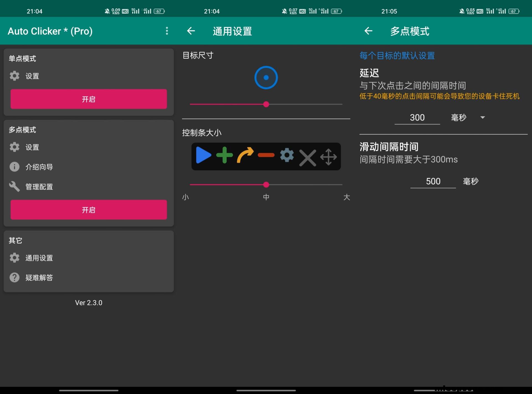Open 通用设置 under 其它
532x394 pixels.
coord(39,258)
